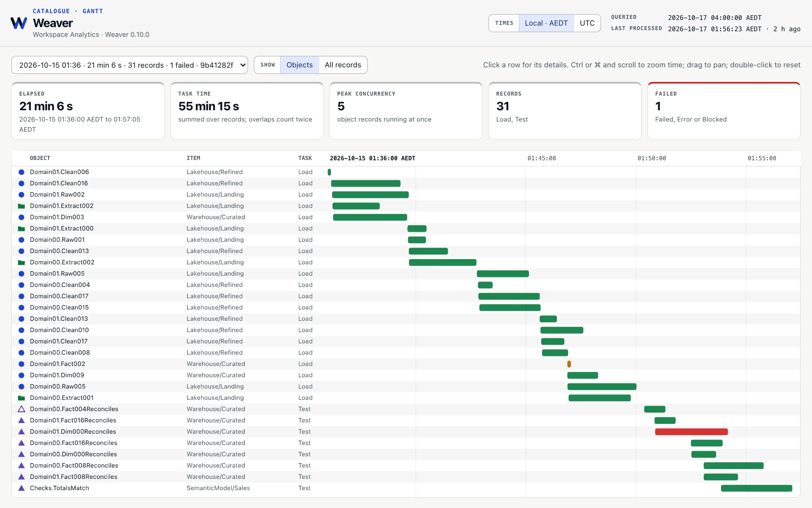Click green folder icon for Domain00.Extract002
The image size is (812, 508).
click(x=21, y=262)
